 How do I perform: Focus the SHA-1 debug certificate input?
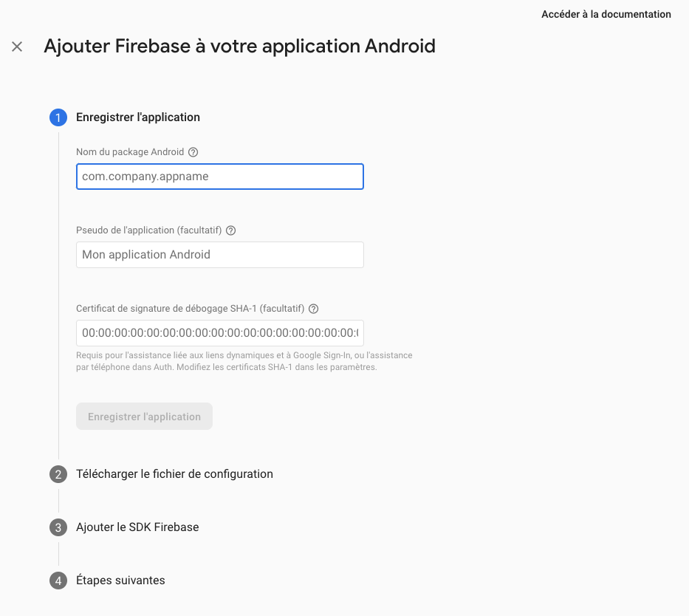click(x=219, y=333)
